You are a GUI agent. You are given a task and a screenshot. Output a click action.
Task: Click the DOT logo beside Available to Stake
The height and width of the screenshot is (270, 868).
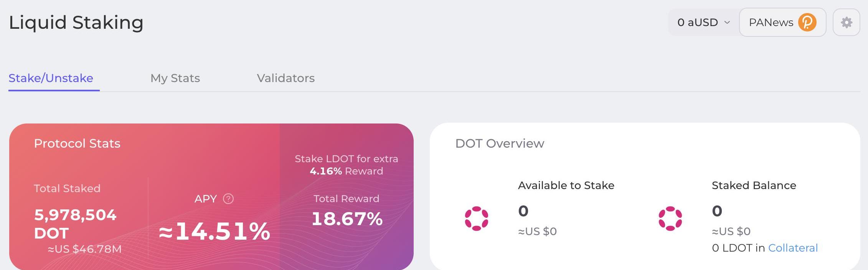point(476,219)
